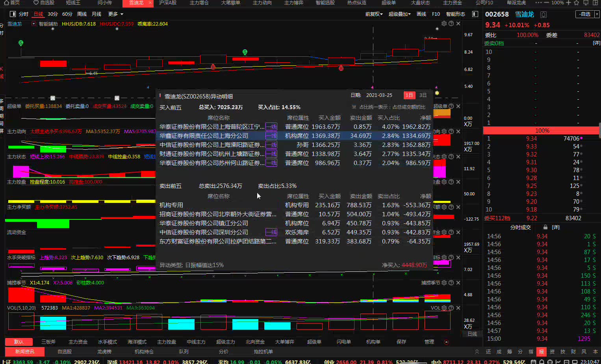Image resolution: width=601 pixels, height=364 pixels.
Task: Close the 水手突破指标 pane
Action: click(x=458, y=258)
